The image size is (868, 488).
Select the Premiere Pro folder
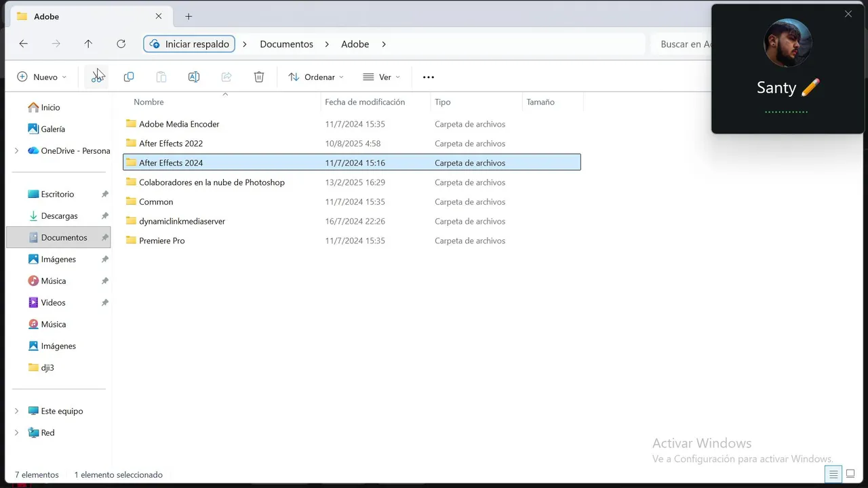(161, 241)
